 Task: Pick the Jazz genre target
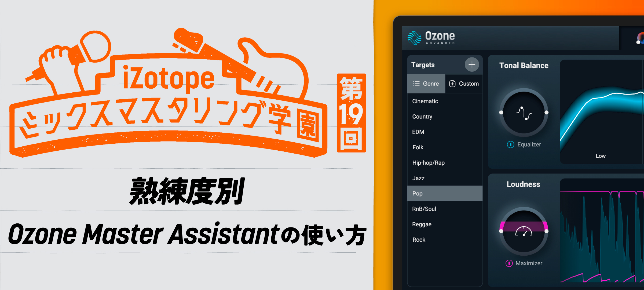coord(445,178)
